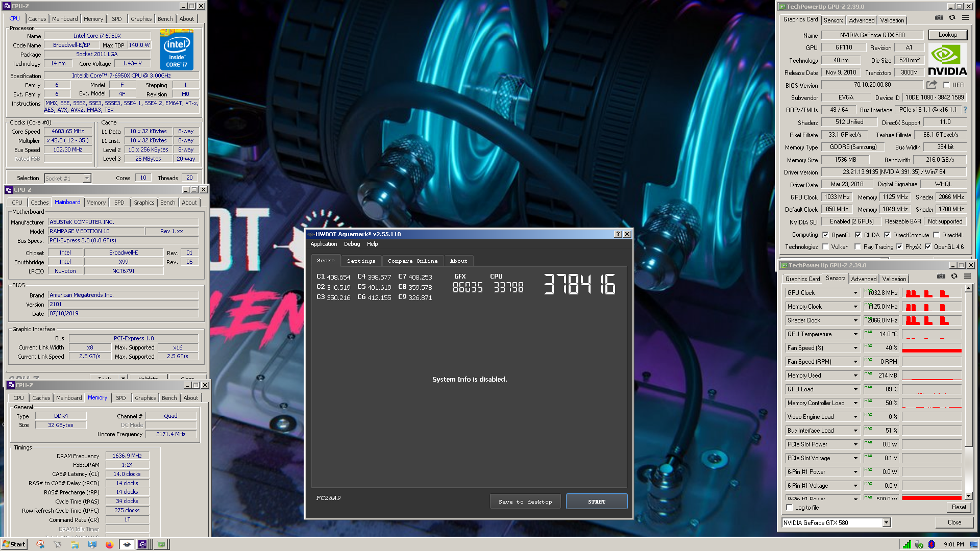
Task: Toggle the Vulkan checkbox
Action: coord(825,247)
